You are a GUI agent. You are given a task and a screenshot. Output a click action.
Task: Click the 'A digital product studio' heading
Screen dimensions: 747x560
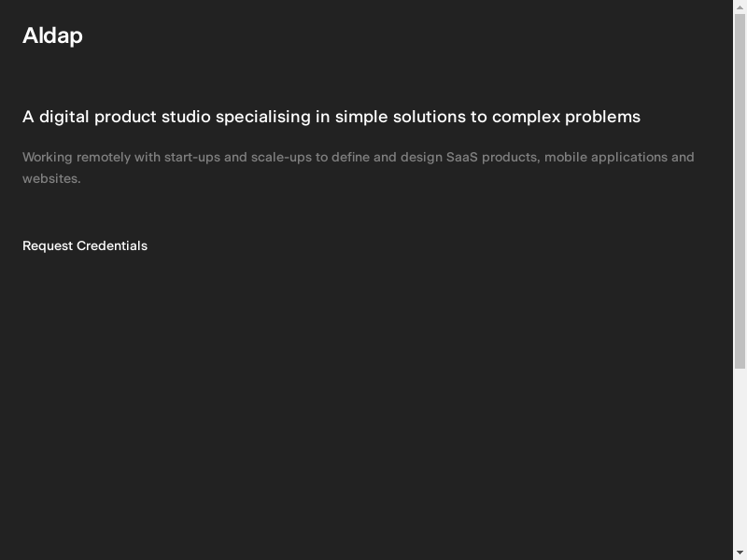coord(331,117)
